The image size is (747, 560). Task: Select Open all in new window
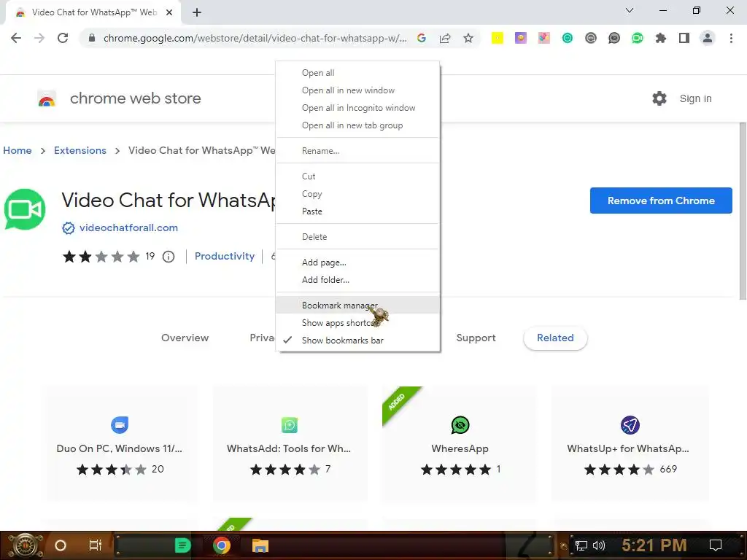357,90
